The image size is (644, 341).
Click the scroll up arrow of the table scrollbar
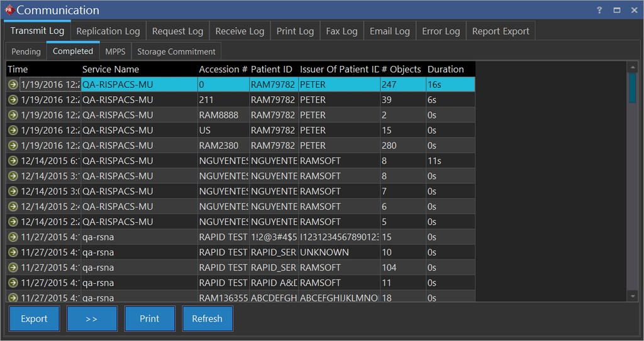click(633, 66)
